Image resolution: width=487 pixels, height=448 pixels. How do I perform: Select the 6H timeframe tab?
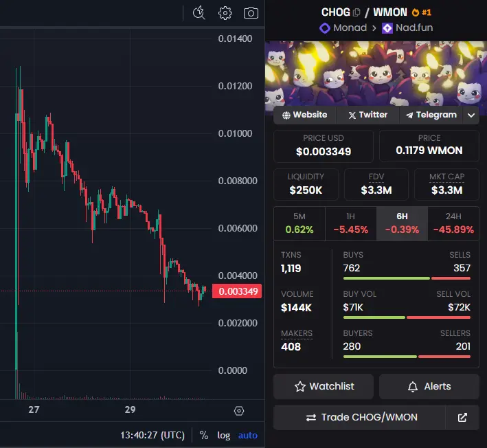[x=403, y=223]
